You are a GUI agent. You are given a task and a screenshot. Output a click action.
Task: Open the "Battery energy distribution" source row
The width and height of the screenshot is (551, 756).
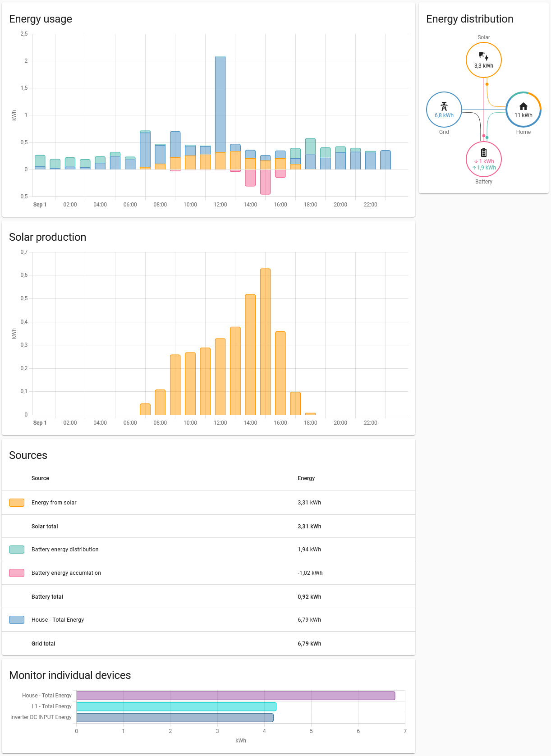pos(208,550)
